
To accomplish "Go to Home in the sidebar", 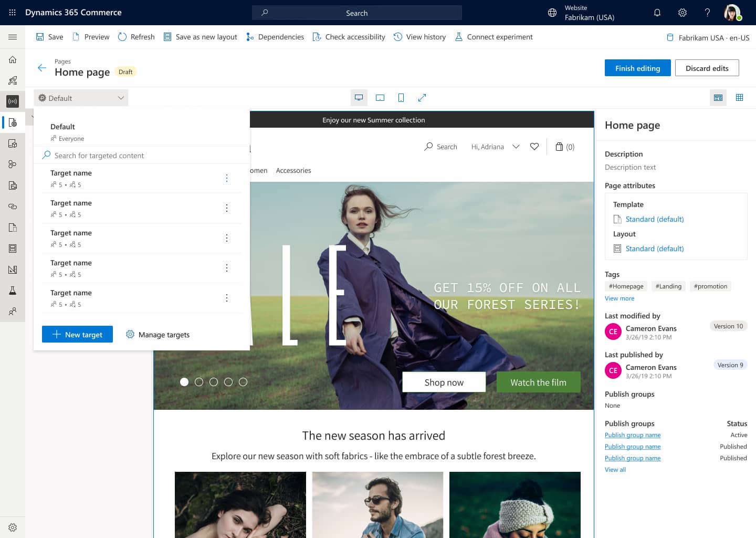I will point(13,59).
